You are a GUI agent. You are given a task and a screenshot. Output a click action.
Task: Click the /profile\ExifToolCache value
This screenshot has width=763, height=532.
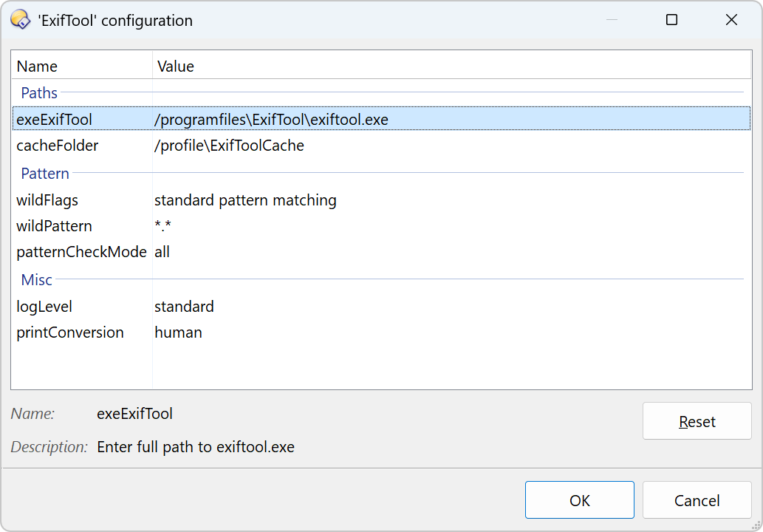[x=229, y=145]
